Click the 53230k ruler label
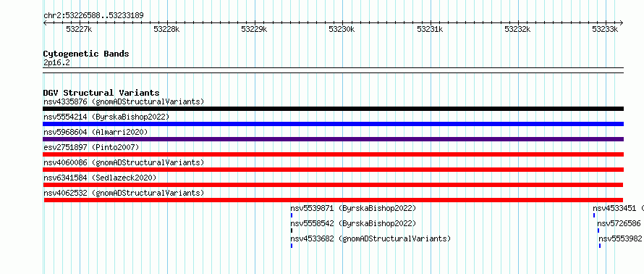This screenshot has width=644, height=274. click(x=342, y=29)
